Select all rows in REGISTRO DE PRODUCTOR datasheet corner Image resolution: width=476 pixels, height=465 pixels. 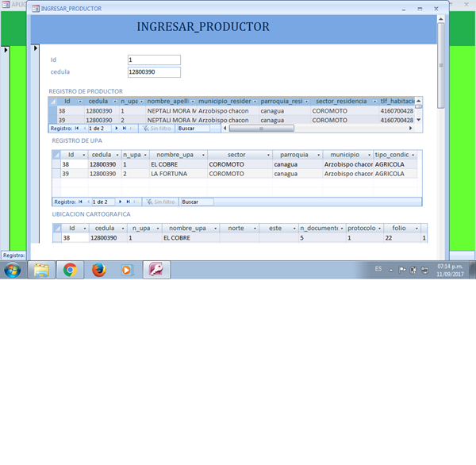(x=53, y=101)
